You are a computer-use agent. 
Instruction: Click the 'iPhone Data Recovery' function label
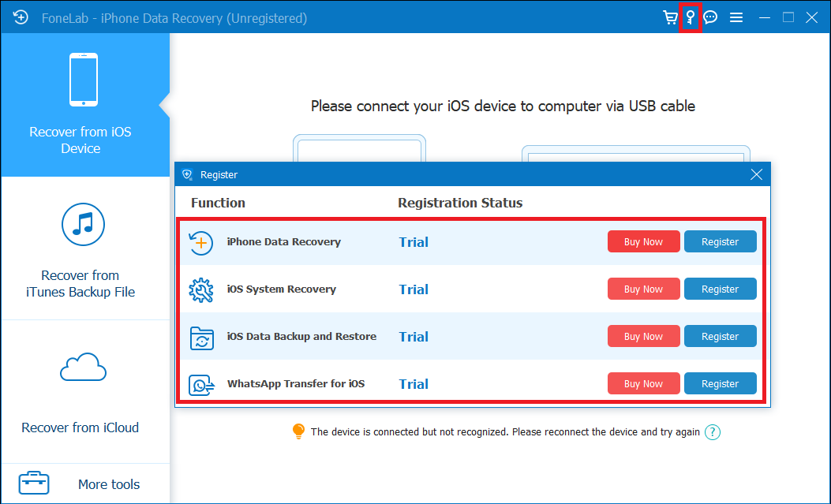[284, 242]
